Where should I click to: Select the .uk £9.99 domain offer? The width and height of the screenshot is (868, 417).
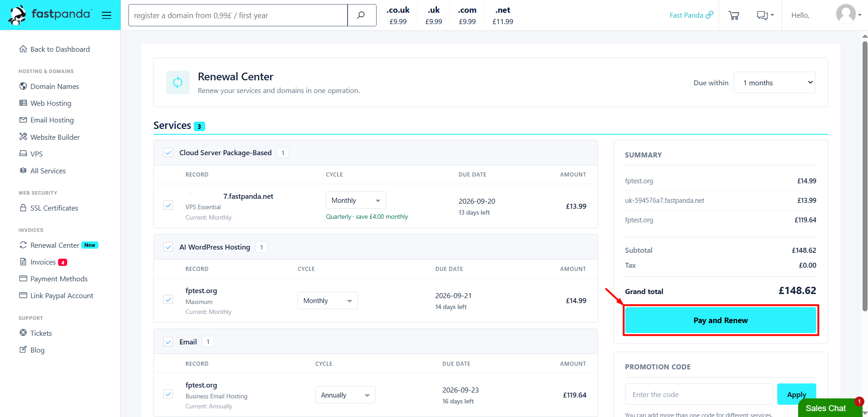coord(434,15)
